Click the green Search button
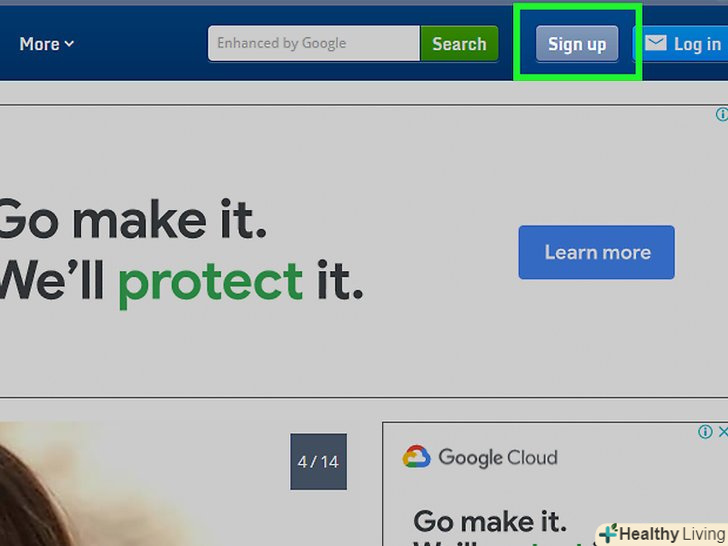 pos(459,44)
